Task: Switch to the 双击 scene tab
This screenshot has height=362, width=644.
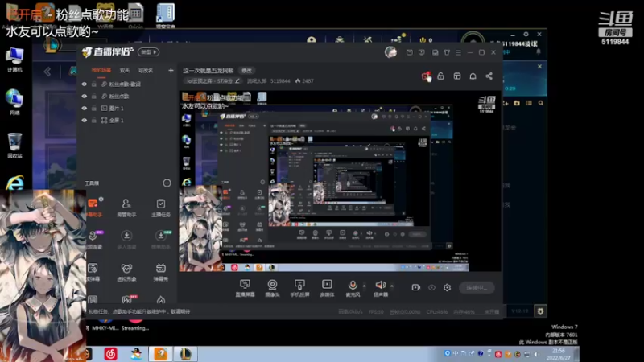Action: click(x=125, y=71)
